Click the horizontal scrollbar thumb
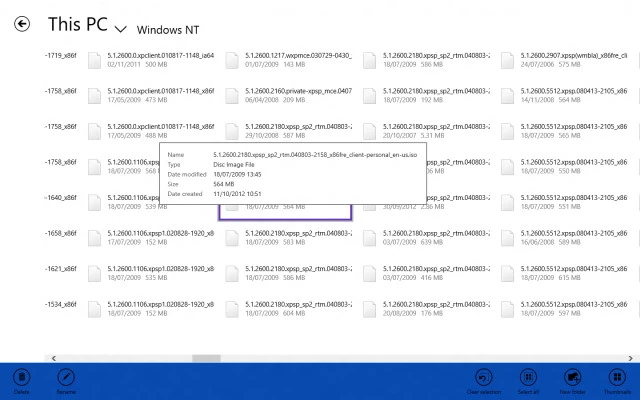The height and width of the screenshot is (400, 640). pos(208,355)
